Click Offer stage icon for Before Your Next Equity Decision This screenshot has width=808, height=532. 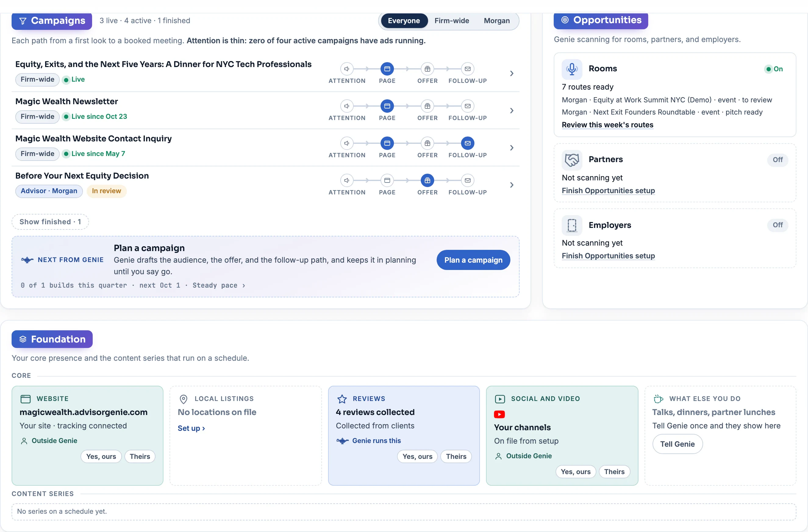[427, 180]
